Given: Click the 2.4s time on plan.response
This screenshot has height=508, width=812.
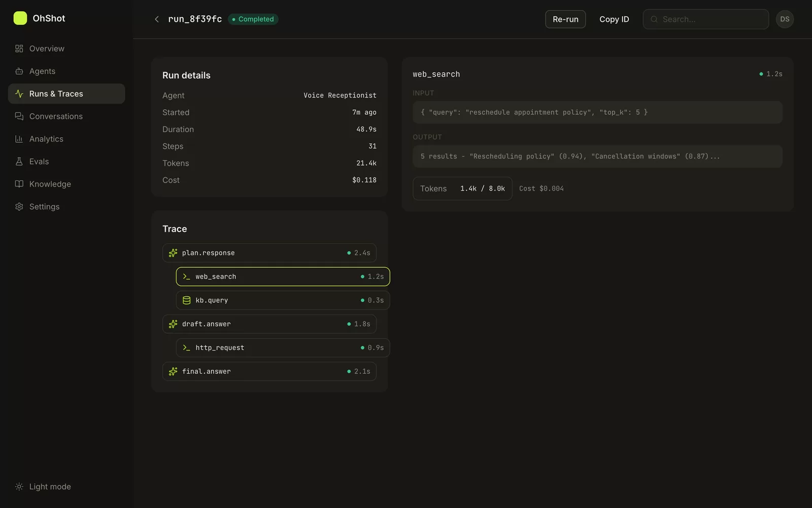Looking at the screenshot, I should point(362,253).
